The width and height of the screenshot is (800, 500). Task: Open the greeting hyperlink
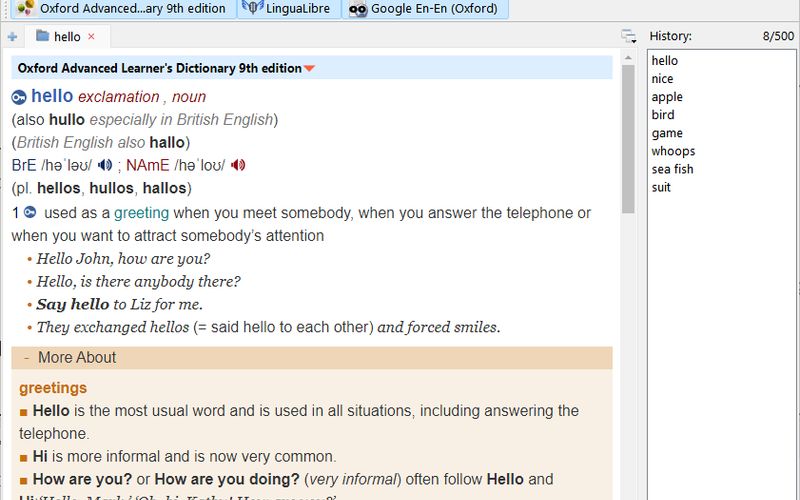coord(141,213)
